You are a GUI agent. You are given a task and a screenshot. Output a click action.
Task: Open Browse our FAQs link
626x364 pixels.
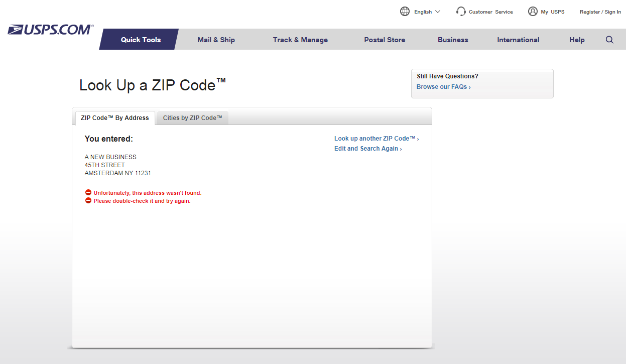click(444, 87)
